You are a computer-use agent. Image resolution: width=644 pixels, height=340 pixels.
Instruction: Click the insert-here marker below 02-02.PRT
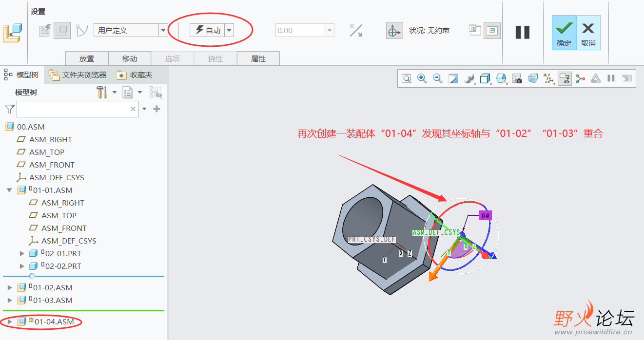point(32,276)
